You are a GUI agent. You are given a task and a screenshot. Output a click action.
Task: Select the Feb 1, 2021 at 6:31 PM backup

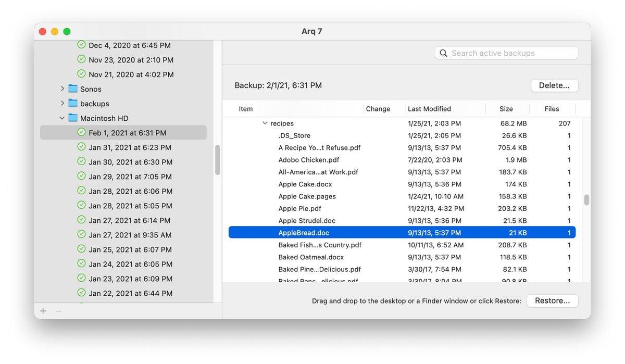pos(123,133)
